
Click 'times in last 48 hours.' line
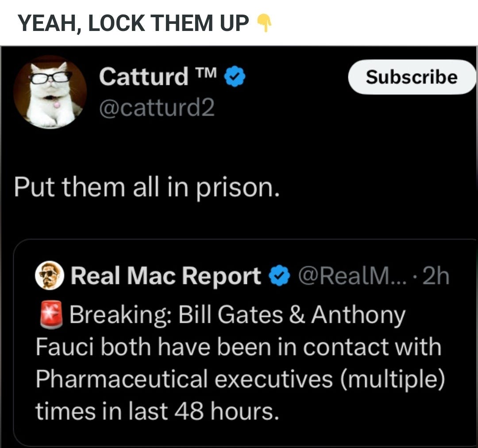[157, 411]
